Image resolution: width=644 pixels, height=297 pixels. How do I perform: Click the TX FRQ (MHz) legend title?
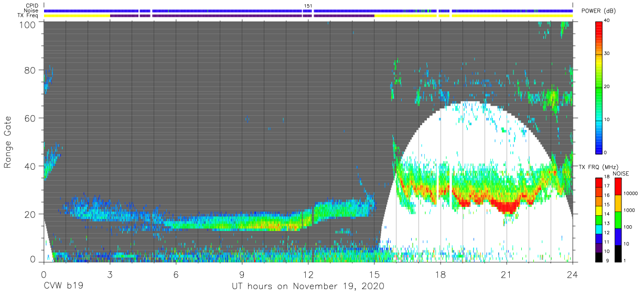pyautogui.click(x=597, y=167)
